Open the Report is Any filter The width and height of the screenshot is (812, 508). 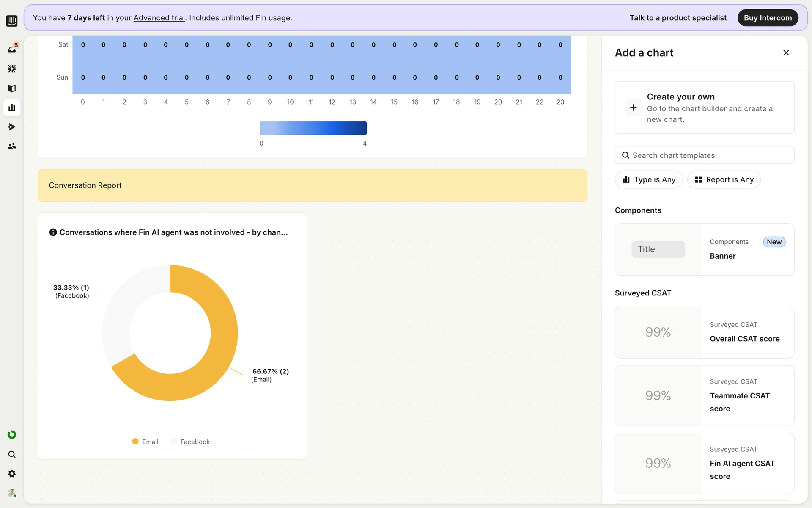tap(724, 179)
